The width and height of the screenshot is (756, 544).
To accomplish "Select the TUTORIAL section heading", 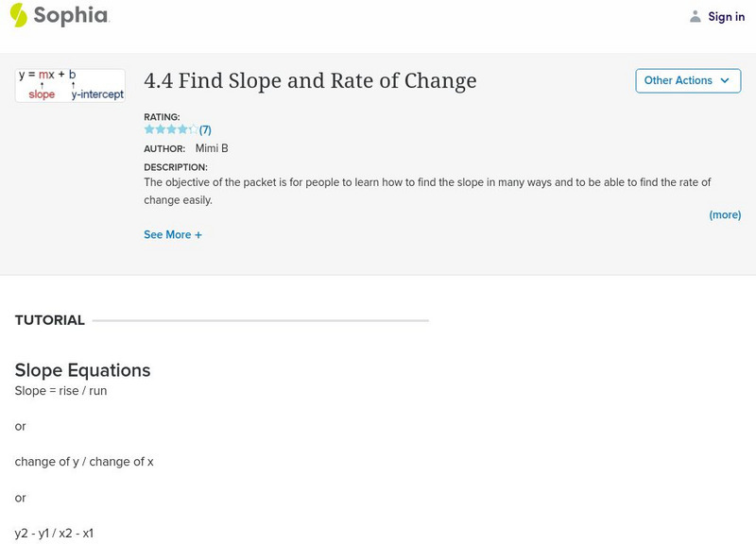I will 50,320.
